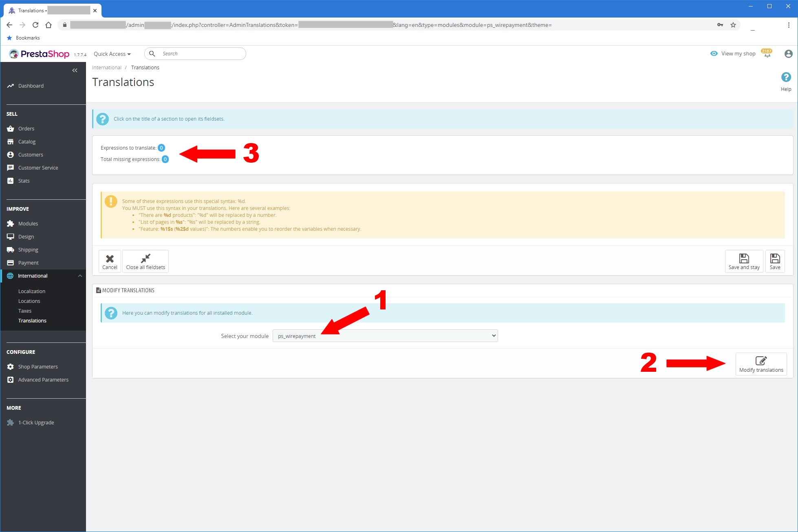Click the Modify translations button
Viewport: 798px width, 532px height.
(761, 364)
